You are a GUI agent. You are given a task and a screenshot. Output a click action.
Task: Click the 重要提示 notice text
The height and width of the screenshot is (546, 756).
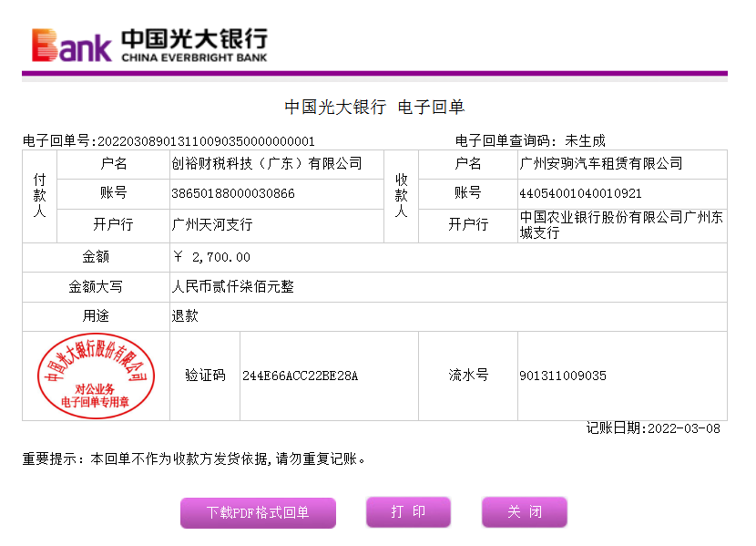194,458
